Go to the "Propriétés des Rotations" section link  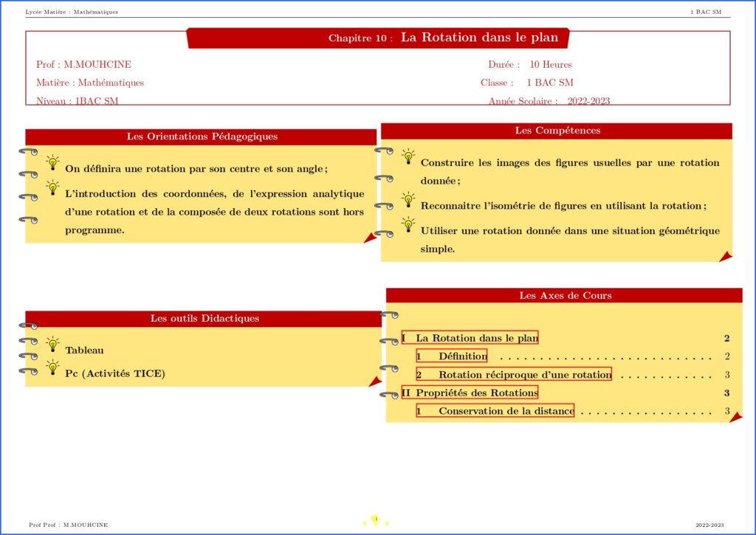[x=470, y=392]
